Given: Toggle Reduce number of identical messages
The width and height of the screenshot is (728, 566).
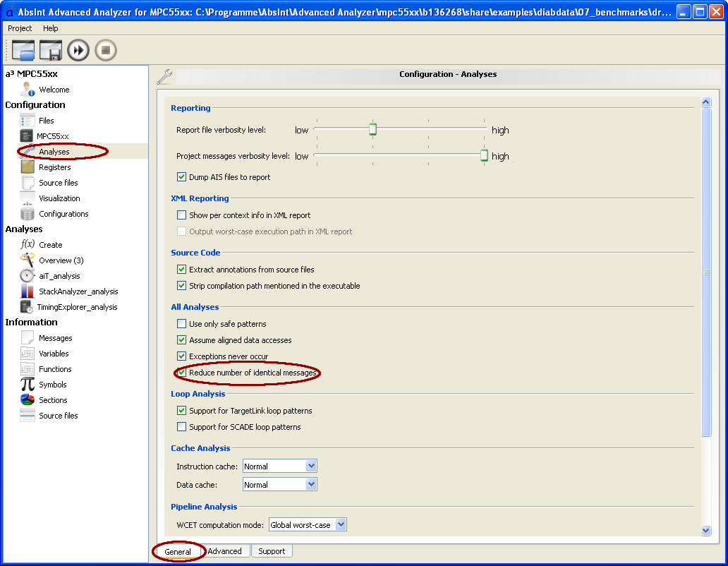Looking at the screenshot, I should click(181, 373).
